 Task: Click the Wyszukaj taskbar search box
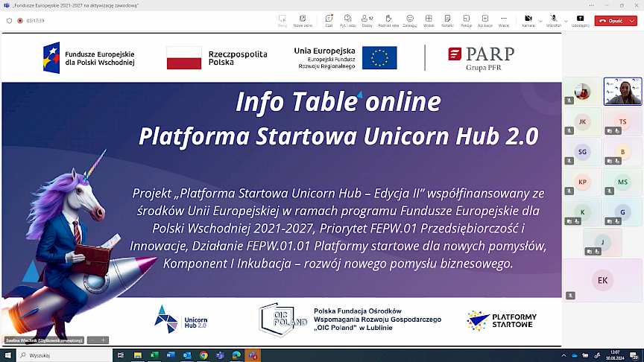pos(64,355)
